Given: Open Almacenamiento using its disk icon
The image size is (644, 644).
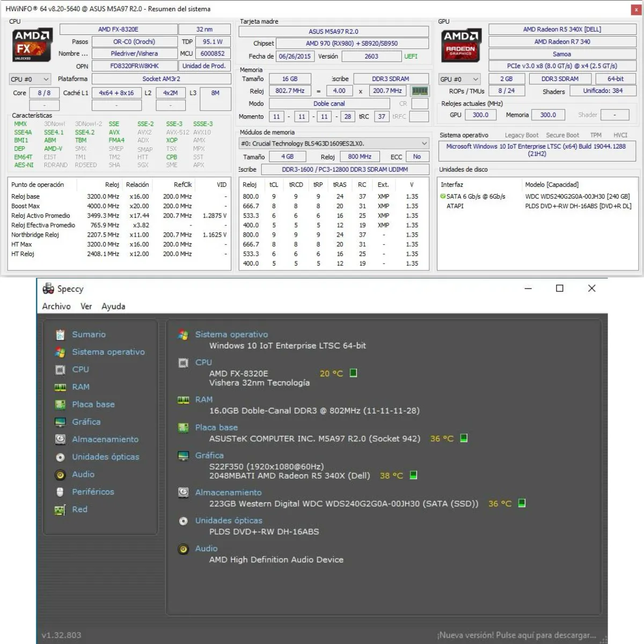Looking at the screenshot, I should click(60, 439).
